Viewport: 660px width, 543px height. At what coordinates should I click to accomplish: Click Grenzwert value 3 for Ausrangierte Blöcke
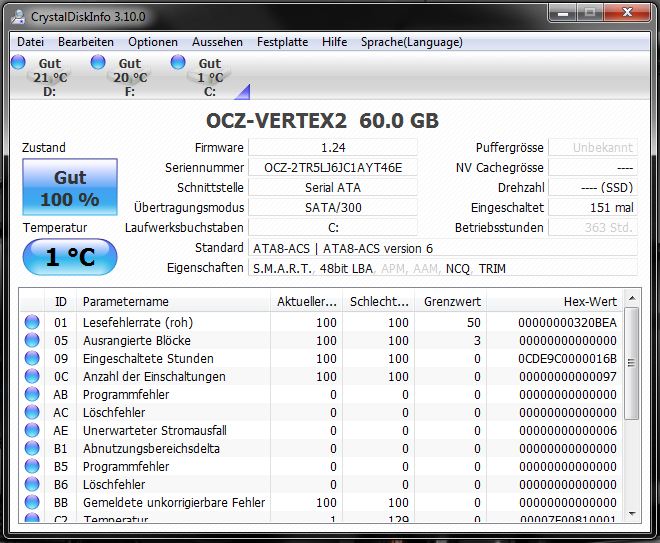(477, 341)
